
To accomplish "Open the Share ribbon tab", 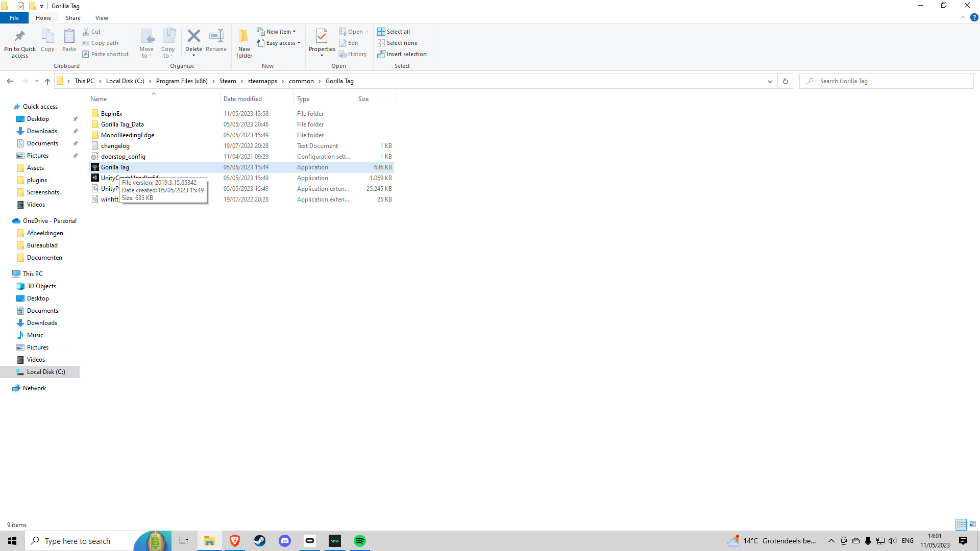I will pos(73,18).
